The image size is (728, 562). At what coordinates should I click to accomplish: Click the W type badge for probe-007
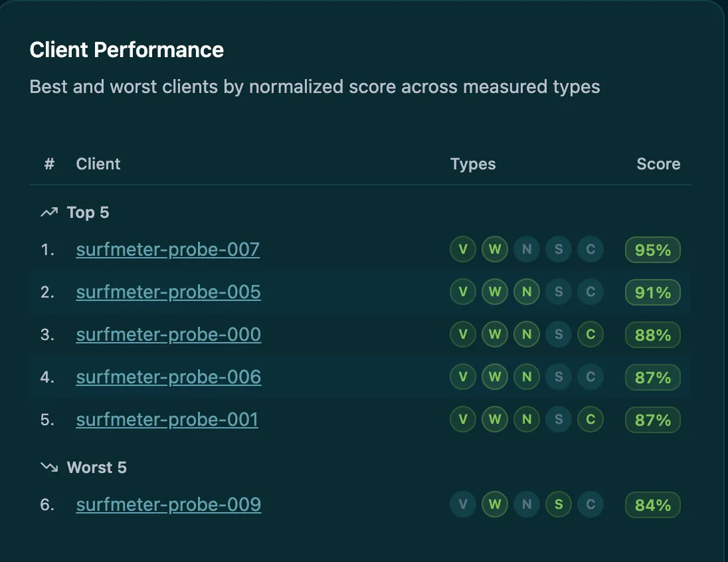(x=495, y=249)
